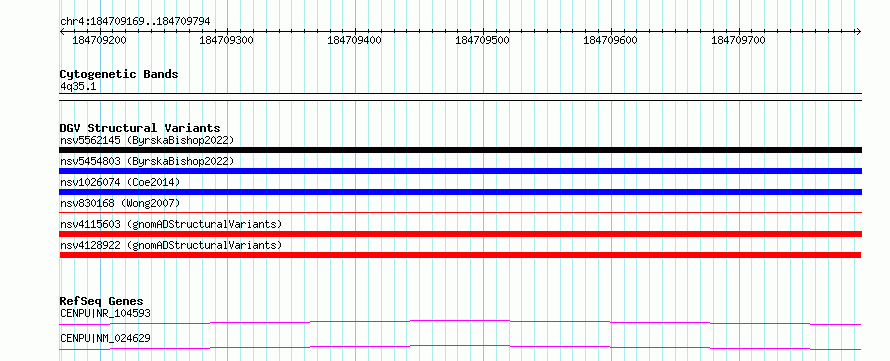Open variant nsv1026074 (Coe2014) label
This screenshot has width=890, height=361.
120,182
